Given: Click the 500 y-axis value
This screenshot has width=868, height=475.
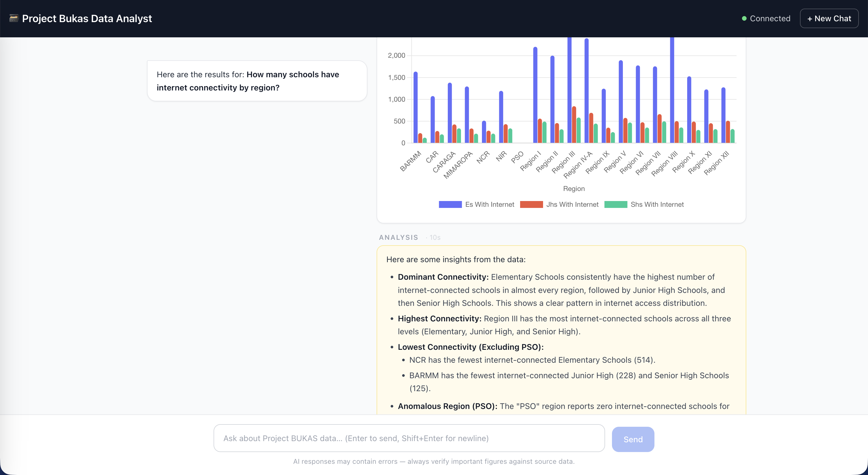Looking at the screenshot, I should click(x=399, y=121).
